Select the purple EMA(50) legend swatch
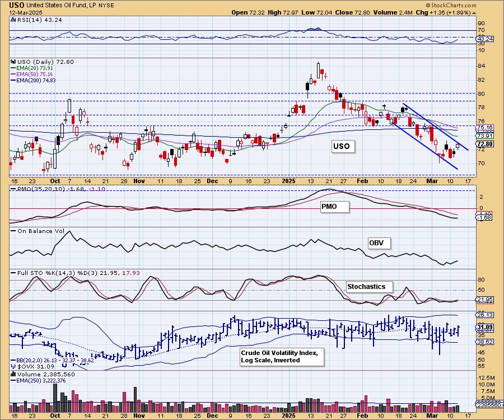The height and width of the screenshot is (420, 504). pos(13,74)
